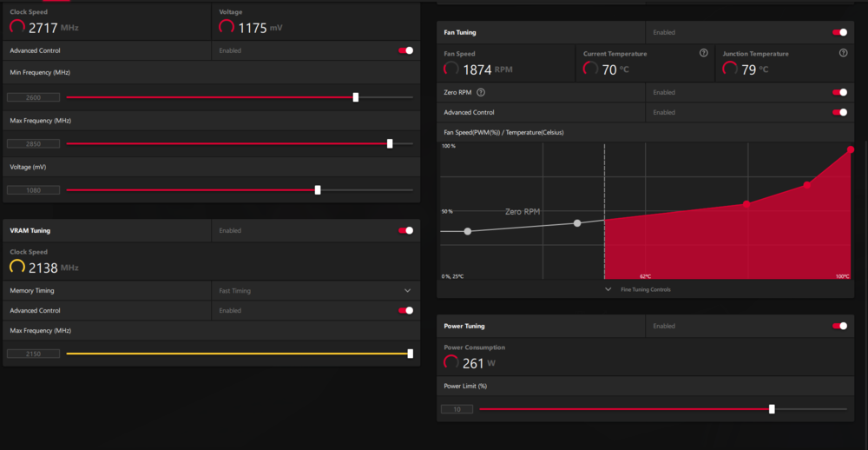Click the Power Limit slider handle
The width and height of the screenshot is (868, 450).
point(772,409)
